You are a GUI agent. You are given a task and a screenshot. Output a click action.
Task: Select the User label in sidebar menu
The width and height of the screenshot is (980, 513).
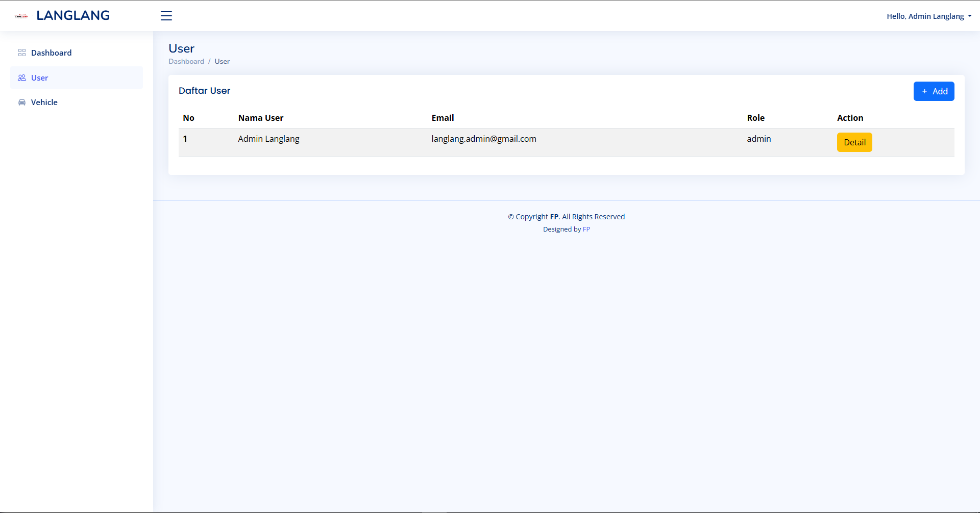click(39, 78)
